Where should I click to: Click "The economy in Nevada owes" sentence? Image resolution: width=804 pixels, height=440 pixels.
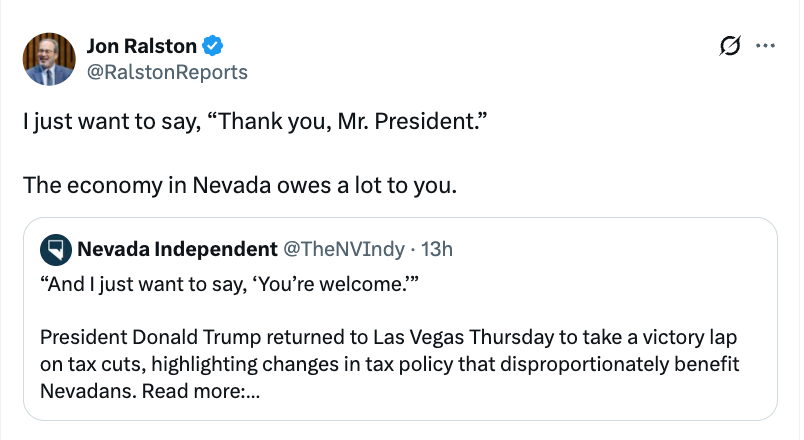click(x=239, y=185)
